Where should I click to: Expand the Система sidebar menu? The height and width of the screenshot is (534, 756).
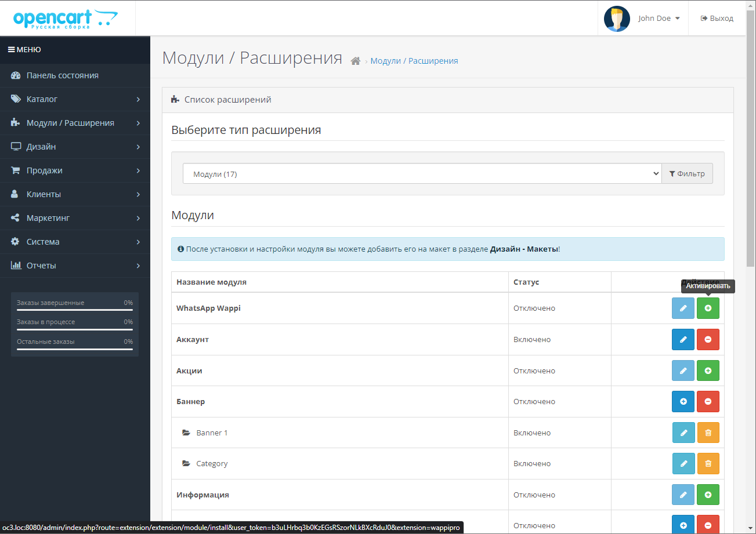click(x=75, y=242)
